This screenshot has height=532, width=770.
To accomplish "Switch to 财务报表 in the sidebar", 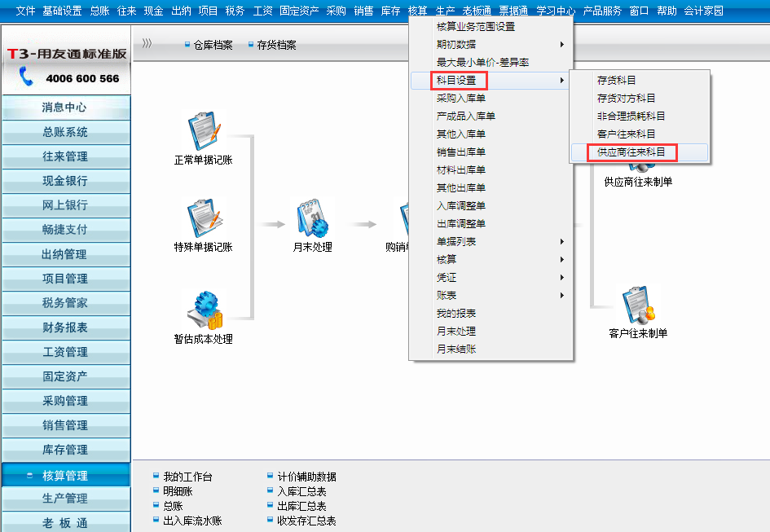I will coord(65,328).
